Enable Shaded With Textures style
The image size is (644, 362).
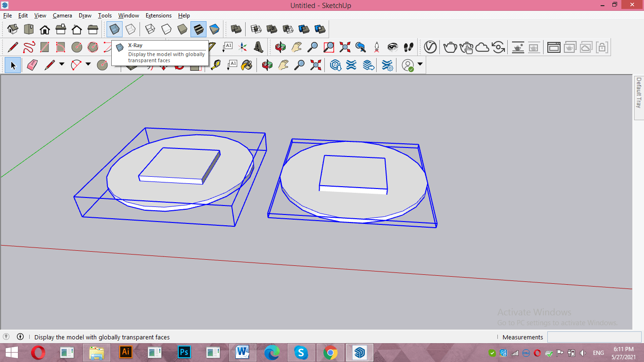pos(198,29)
